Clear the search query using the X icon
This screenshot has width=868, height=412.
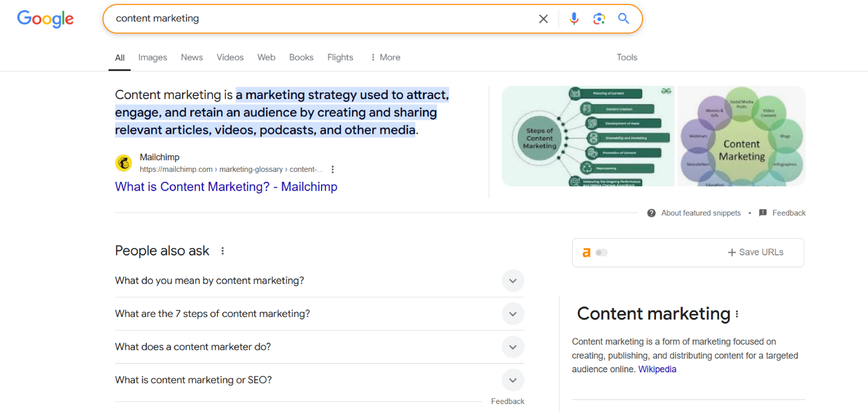click(x=543, y=19)
